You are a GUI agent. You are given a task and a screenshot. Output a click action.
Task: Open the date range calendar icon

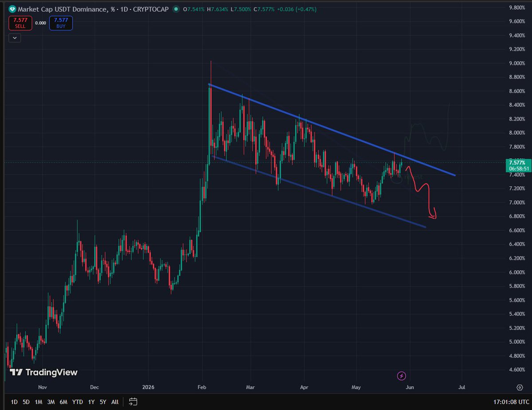tap(133, 402)
